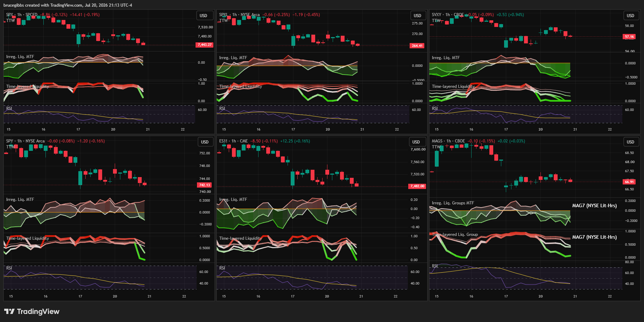This screenshot has width=644, height=322.
Task: Click the +12.25 (+0.16%) change value on ES1!
Action: (295, 141)
